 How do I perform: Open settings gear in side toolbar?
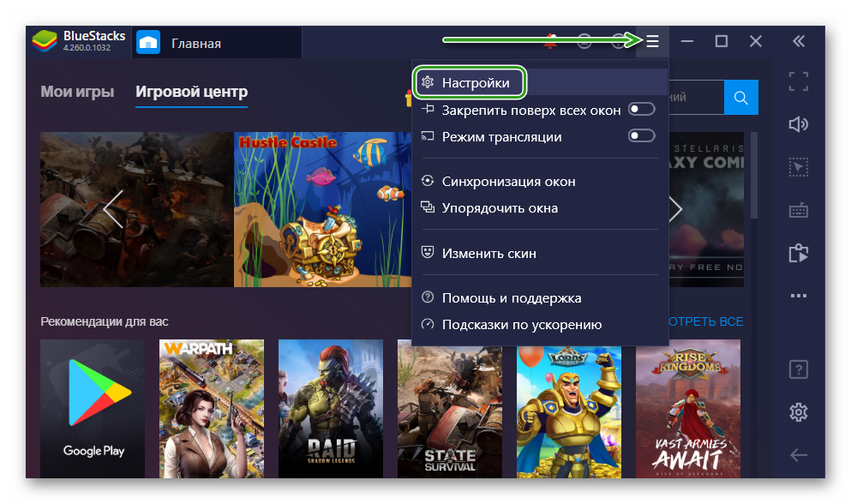[799, 413]
